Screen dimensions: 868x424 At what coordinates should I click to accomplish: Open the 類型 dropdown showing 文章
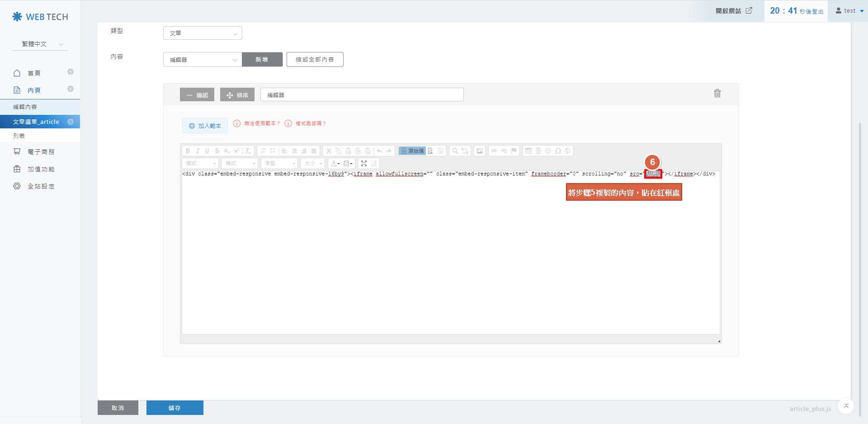[203, 33]
